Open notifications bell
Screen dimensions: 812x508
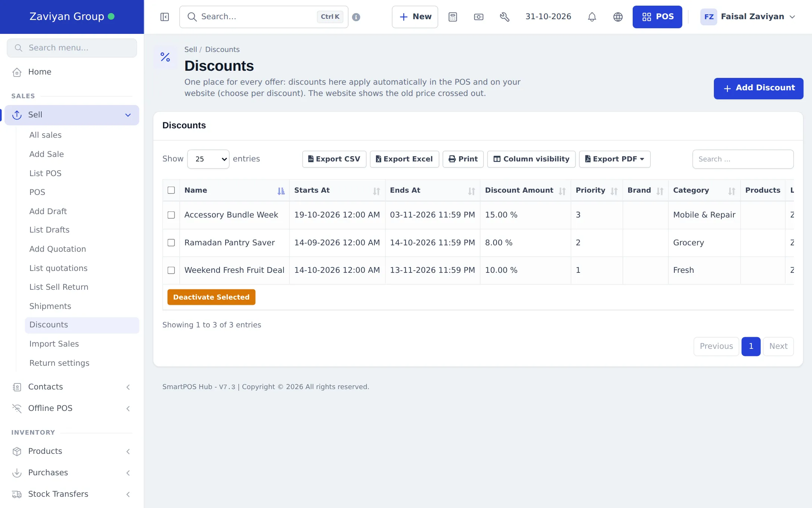592,17
